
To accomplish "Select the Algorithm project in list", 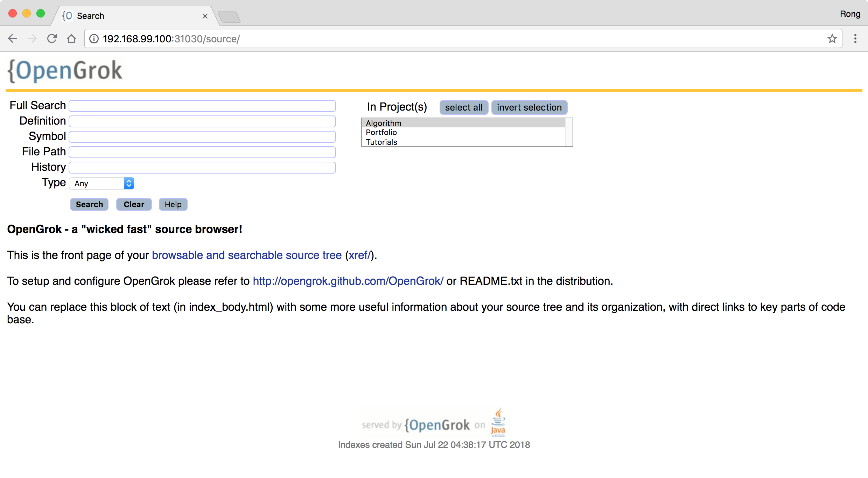I will [463, 123].
